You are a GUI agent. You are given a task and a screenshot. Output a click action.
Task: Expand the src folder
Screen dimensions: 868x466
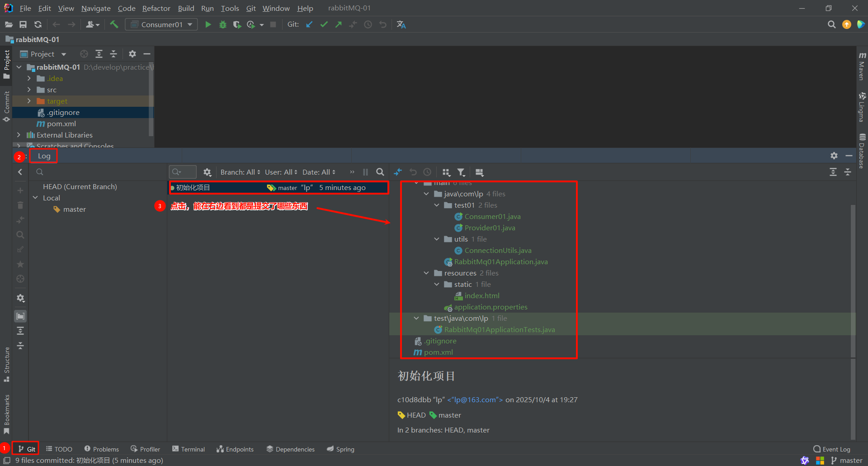[29, 90]
